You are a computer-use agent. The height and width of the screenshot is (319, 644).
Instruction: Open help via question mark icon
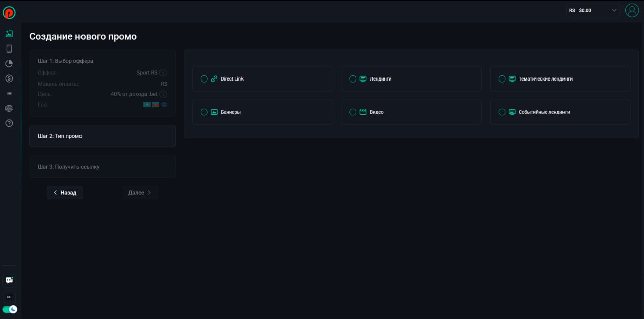pyautogui.click(x=9, y=123)
